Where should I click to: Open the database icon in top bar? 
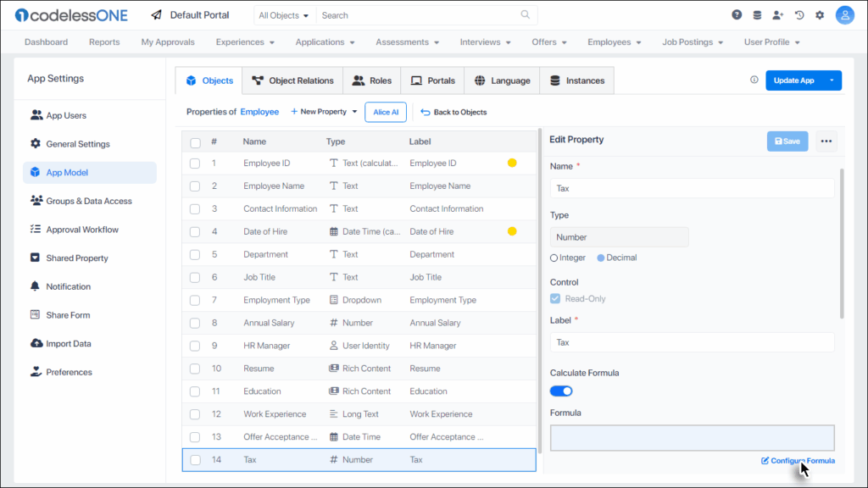point(757,15)
